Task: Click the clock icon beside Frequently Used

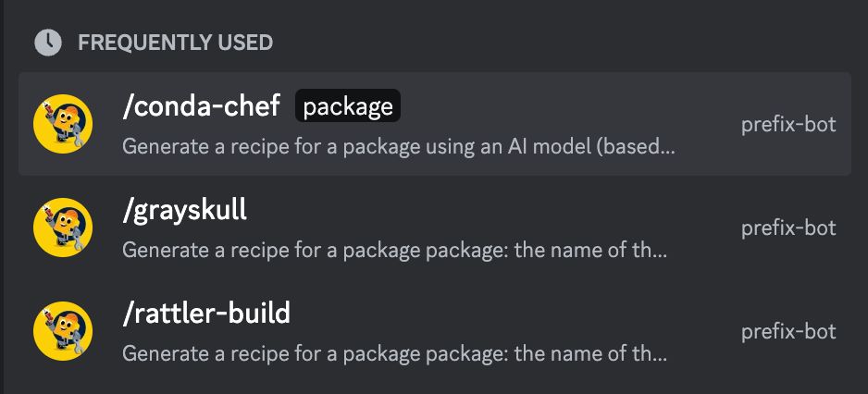Action: coord(47,43)
